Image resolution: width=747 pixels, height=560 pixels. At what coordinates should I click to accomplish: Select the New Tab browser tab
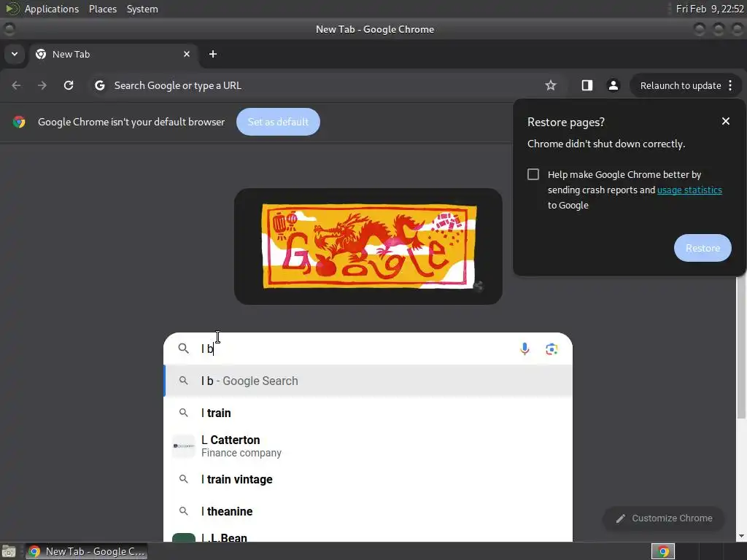(113, 54)
